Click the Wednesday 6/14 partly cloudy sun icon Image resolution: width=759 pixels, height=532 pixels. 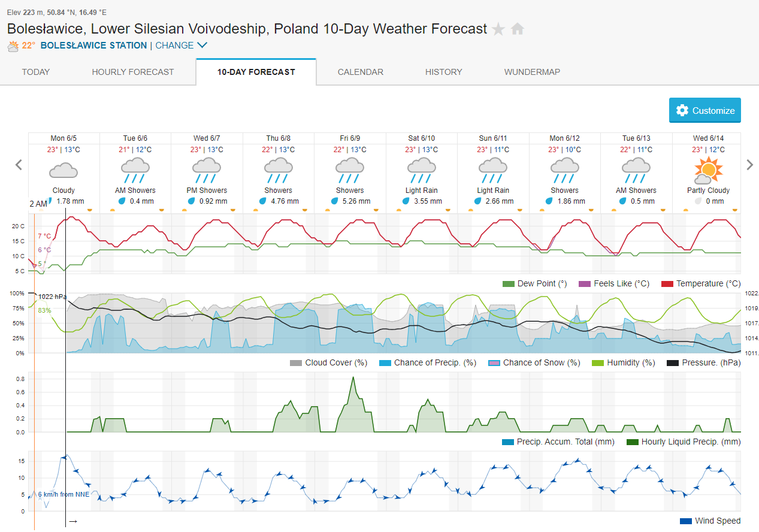708,171
